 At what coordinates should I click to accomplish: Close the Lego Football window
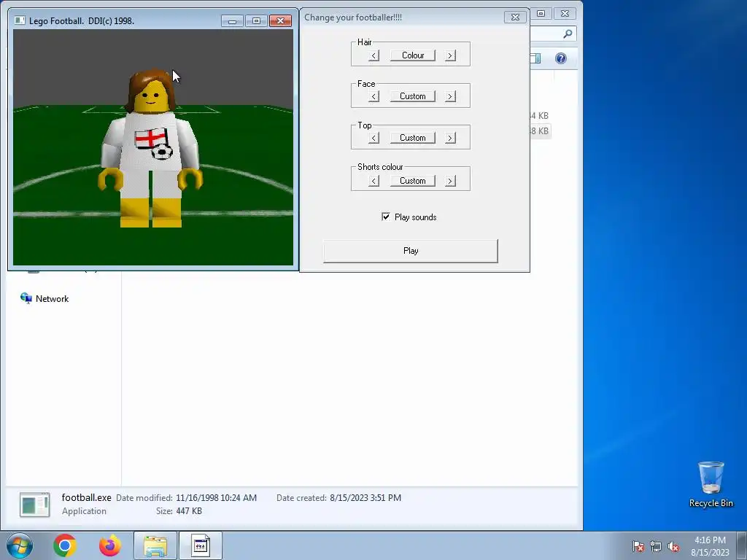280,21
